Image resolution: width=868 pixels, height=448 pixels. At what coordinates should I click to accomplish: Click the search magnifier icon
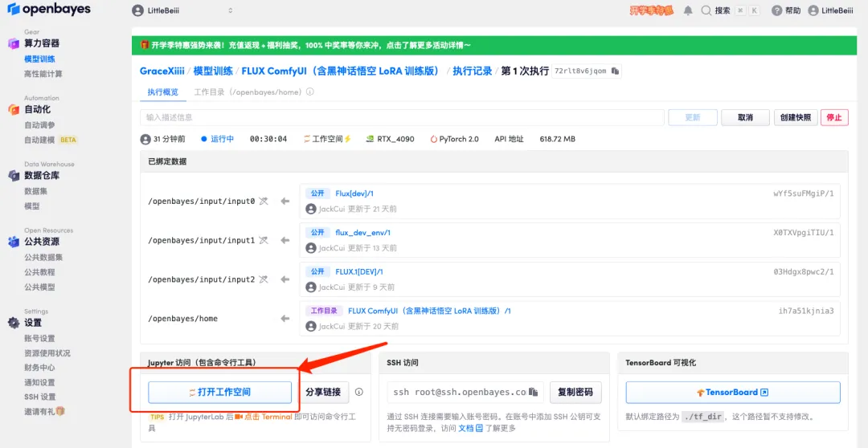click(706, 10)
